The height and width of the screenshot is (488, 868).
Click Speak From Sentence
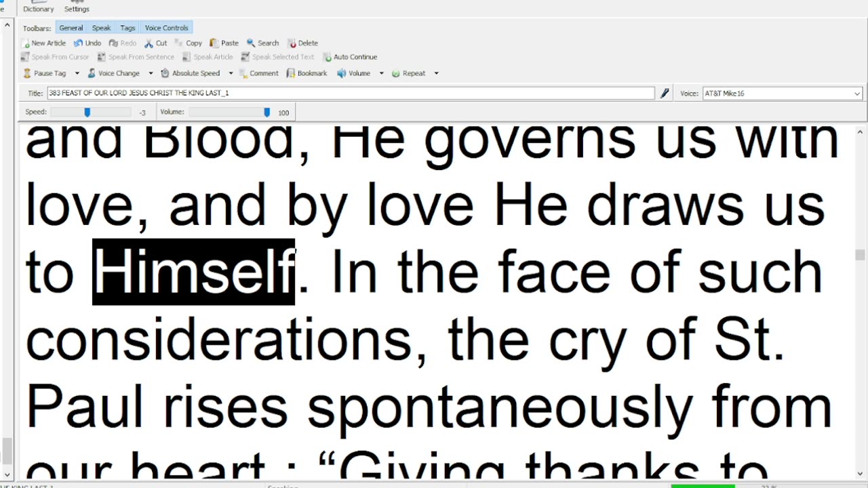click(136, 57)
